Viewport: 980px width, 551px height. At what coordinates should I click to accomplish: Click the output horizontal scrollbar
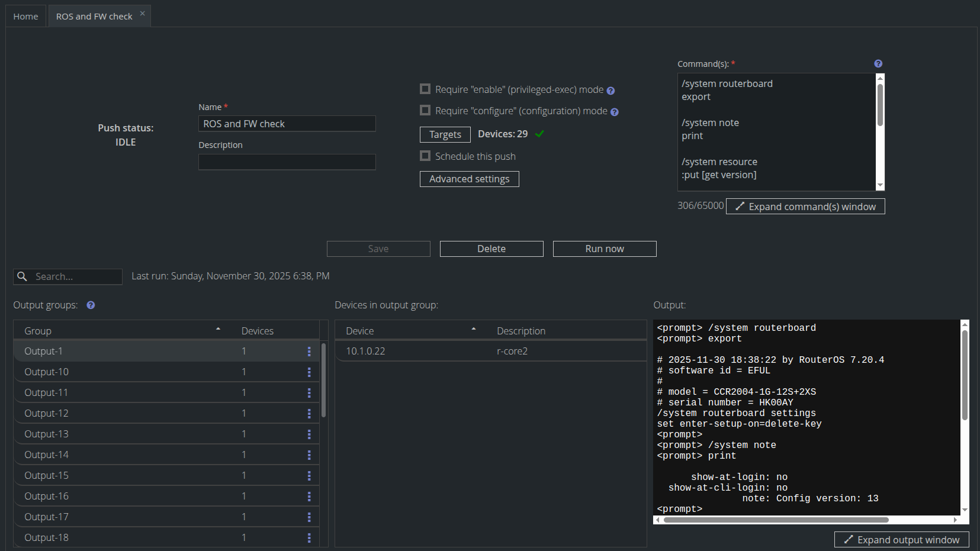click(776, 520)
